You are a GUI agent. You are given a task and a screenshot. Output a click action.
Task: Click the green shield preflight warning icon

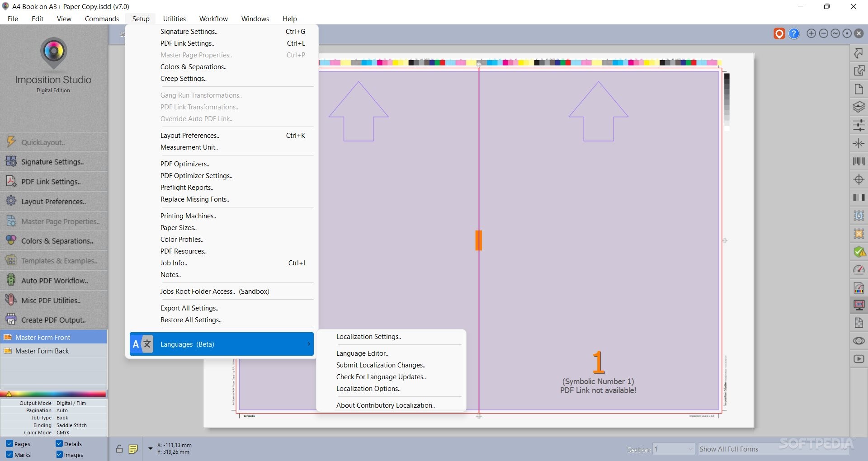click(859, 252)
